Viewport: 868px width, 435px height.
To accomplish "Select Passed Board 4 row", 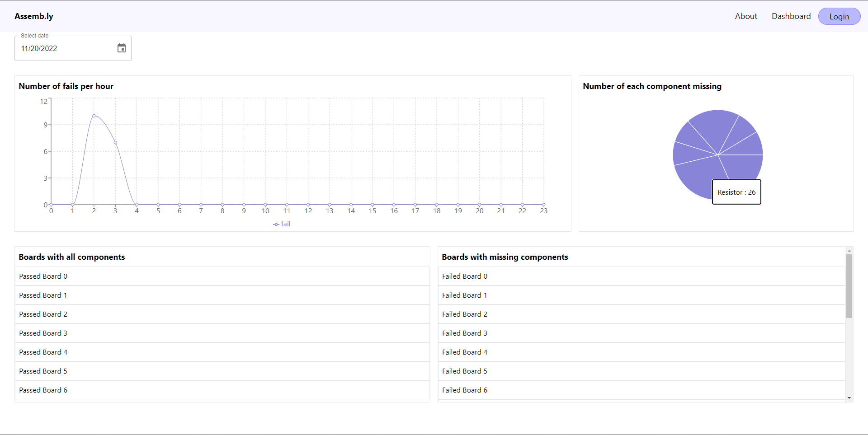I will [222, 352].
